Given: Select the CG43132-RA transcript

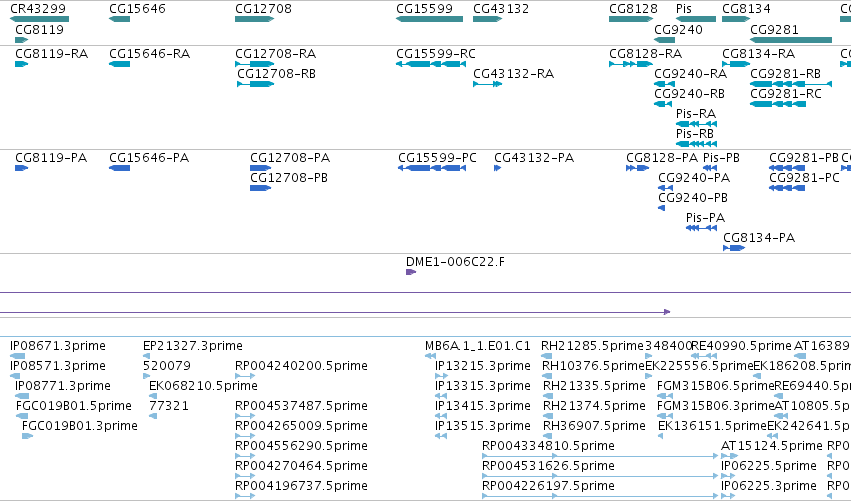Looking at the screenshot, I should click(x=487, y=84).
